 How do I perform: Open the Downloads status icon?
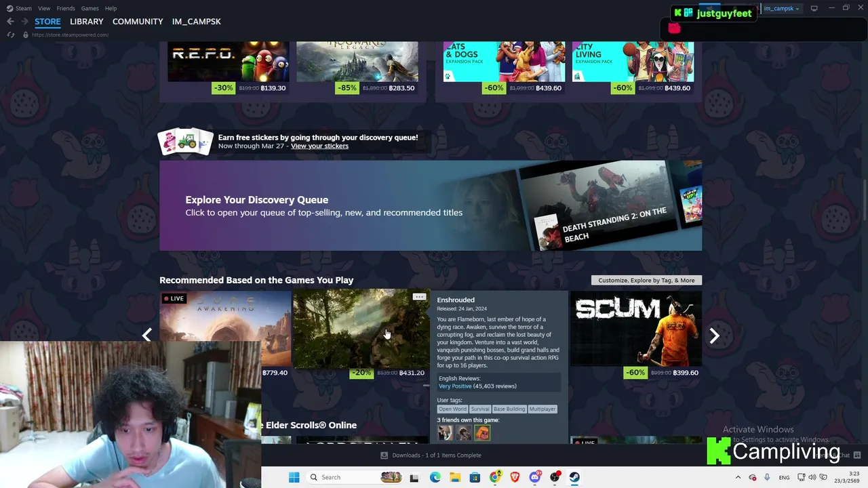click(x=384, y=455)
